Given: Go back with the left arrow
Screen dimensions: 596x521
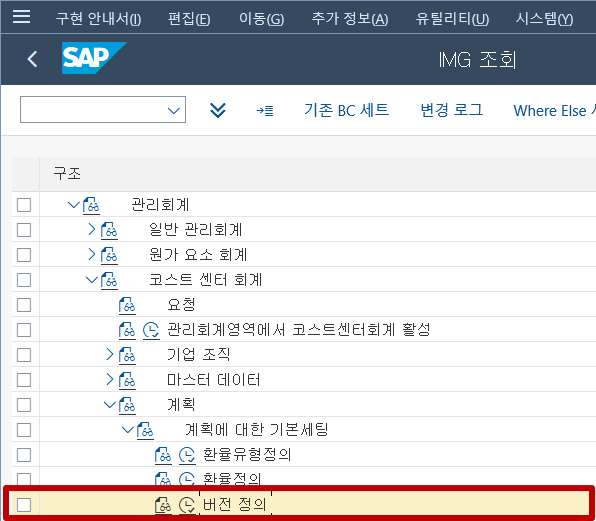Looking at the screenshot, I should (x=32, y=59).
